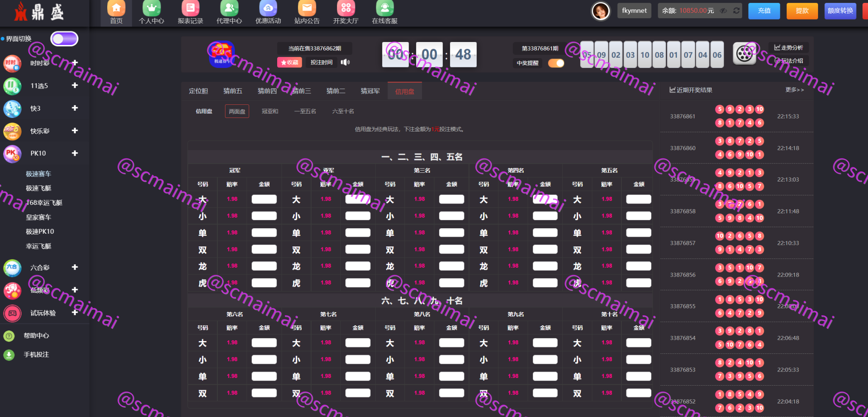Open 极速飞艇 in the sidebar
The image size is (868, 417).
[39, 188]
